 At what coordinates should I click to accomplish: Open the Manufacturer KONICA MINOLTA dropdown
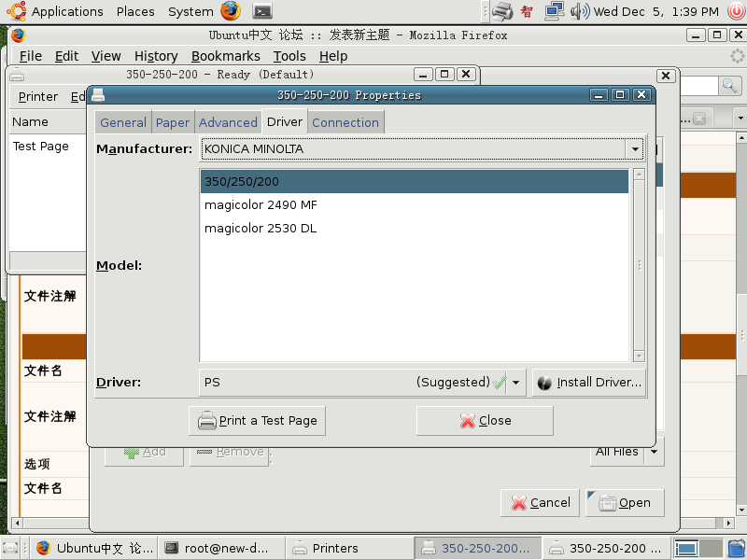[422, 149]
